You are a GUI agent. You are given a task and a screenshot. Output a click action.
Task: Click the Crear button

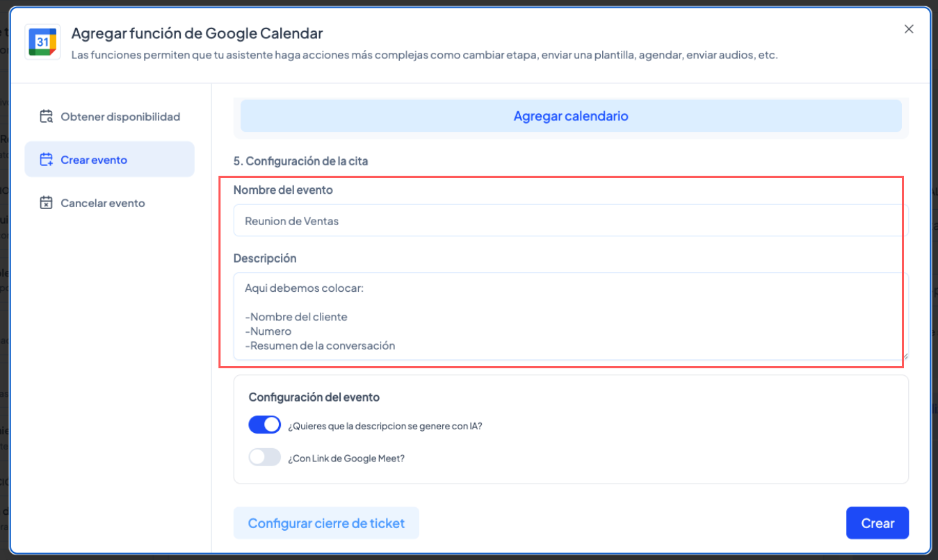coord(877,523)
